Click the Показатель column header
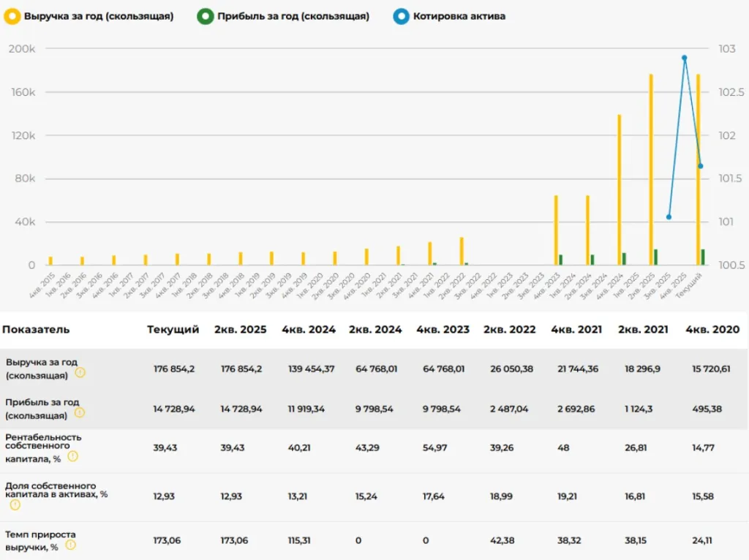 [36, 330]
